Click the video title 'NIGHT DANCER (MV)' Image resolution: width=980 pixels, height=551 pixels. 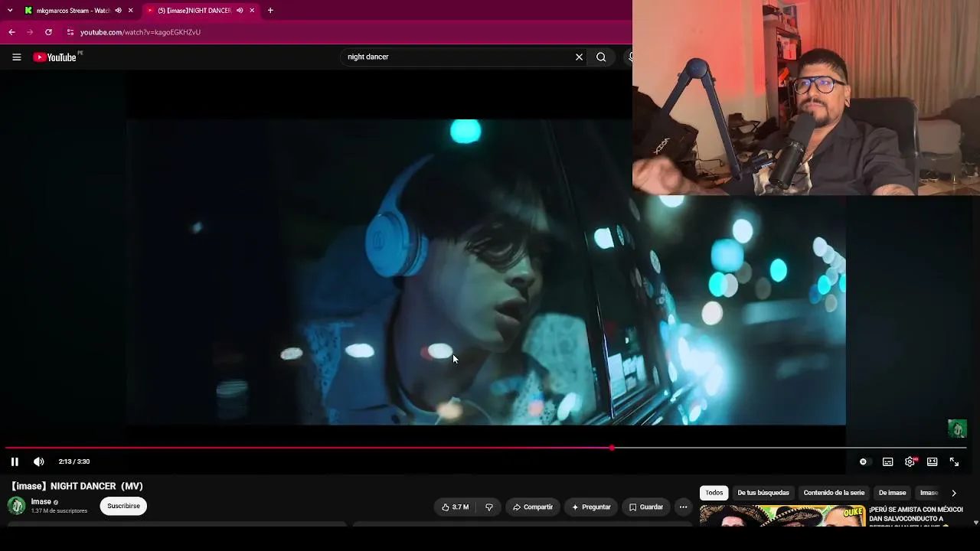[x=77, y=486]
